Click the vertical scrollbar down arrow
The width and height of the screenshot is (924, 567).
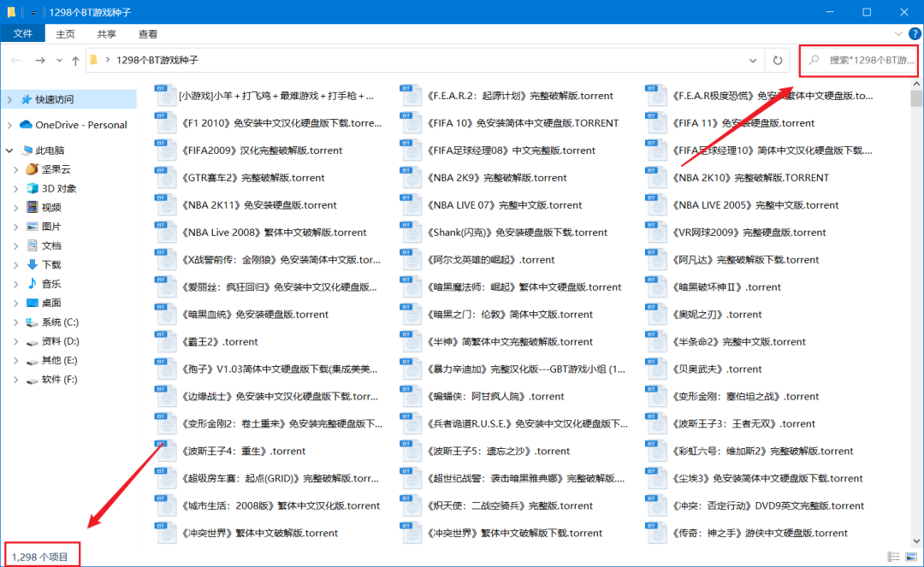(916, 541)
